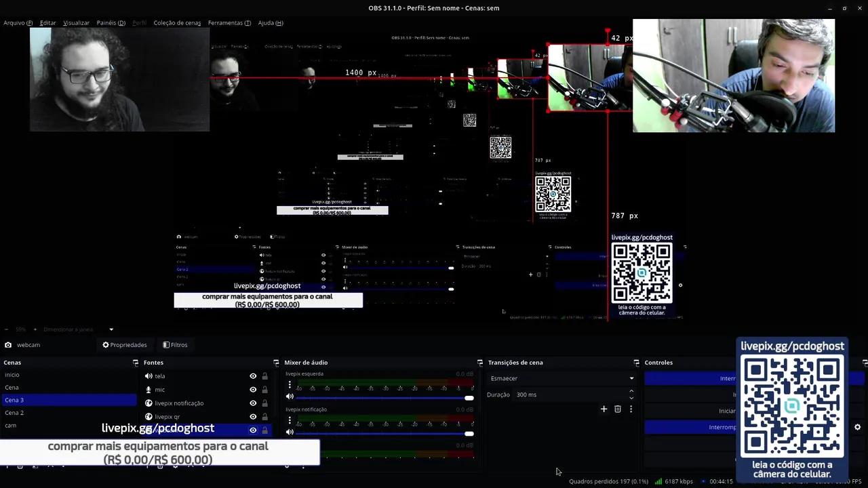Add a new scene transition
868x488 pixels.
coord(604,409)
